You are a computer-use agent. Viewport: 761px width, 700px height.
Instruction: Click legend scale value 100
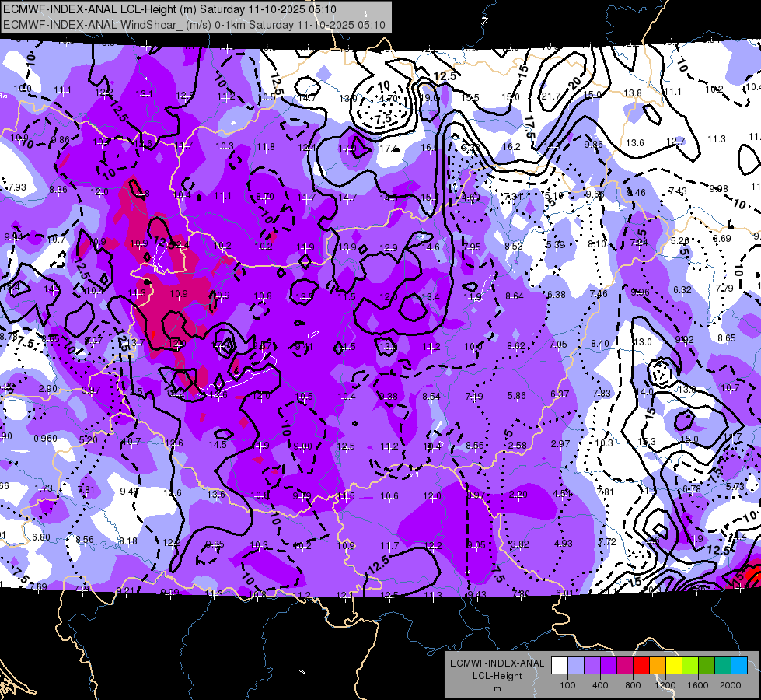(x=568, y=685)
